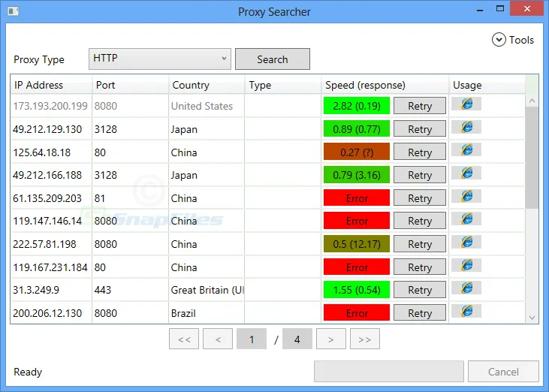
Task: Retry the 31.3.249.9 proxy
Action: pos(420,290)
